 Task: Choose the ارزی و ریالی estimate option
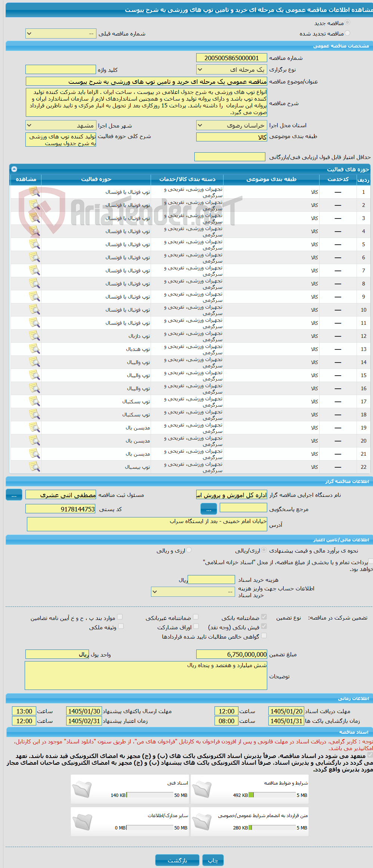(189, 550)
